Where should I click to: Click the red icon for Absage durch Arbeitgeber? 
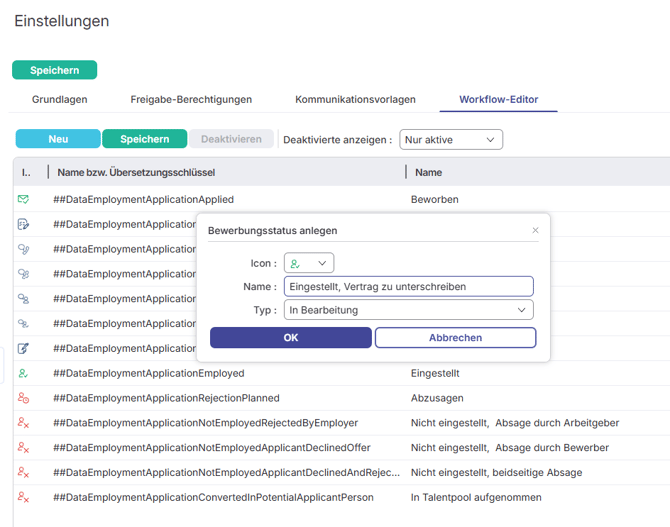point(23,423)
